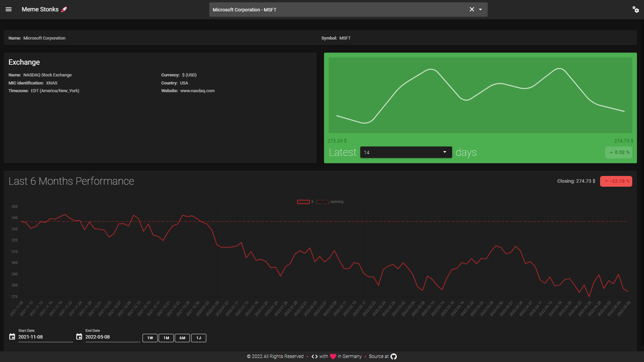Image resolution: width=644 pixels, height=362 pixels.
Task: Click the 14-day green sparkline chart
Action: [x=480, y=95]
